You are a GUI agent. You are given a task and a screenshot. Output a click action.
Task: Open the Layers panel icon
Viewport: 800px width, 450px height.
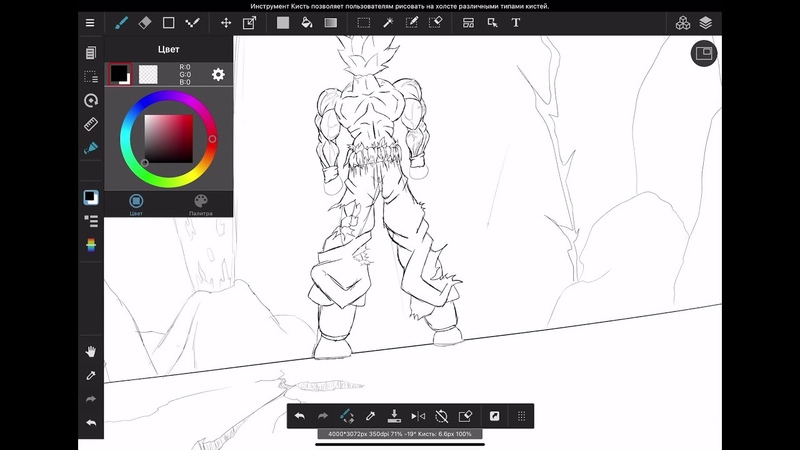705,22
